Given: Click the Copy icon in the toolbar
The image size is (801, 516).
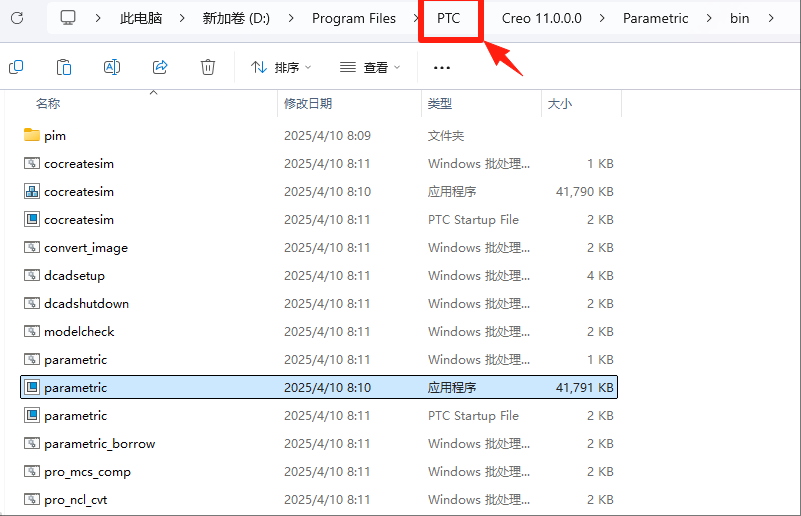Looking at the screenshot, I should click(x=16, y=67).
